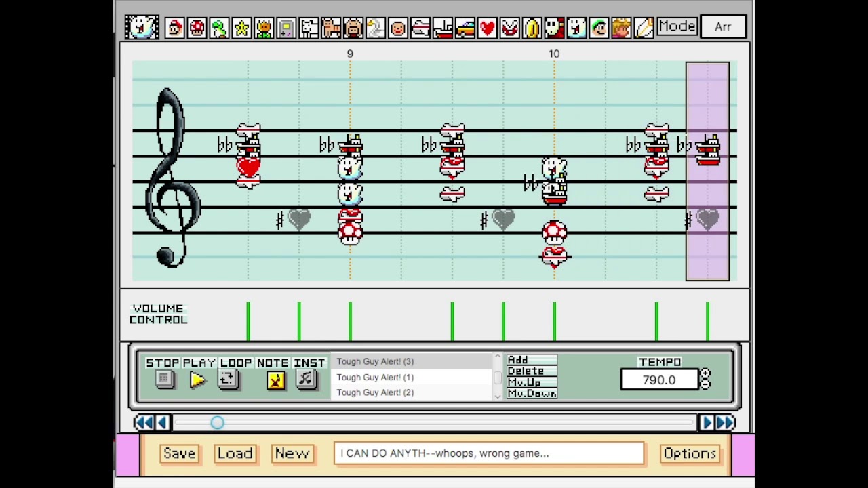The image size is (868, 488).
Task: Click the tempo value field 790.0
Action: pos(659,380)
